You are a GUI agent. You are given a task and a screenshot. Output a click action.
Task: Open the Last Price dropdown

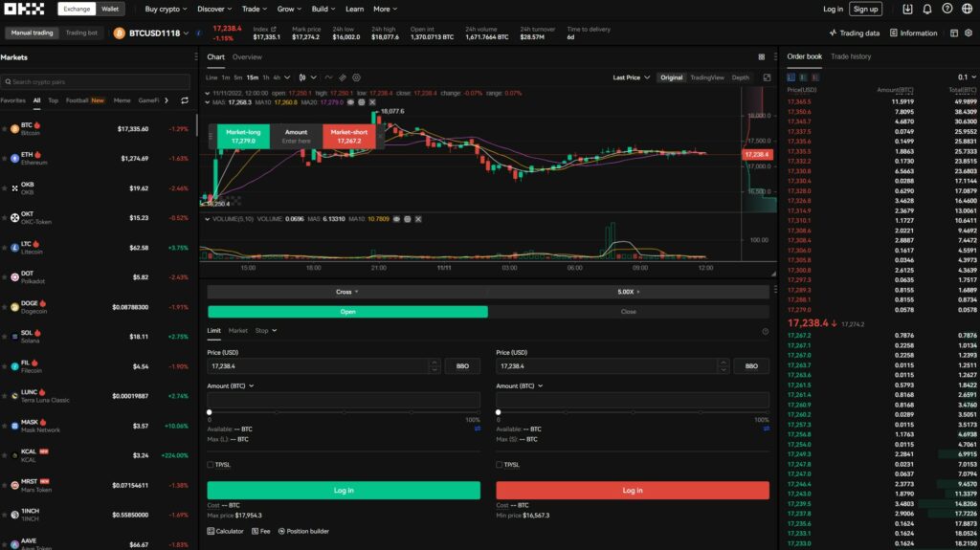(632, 77)
